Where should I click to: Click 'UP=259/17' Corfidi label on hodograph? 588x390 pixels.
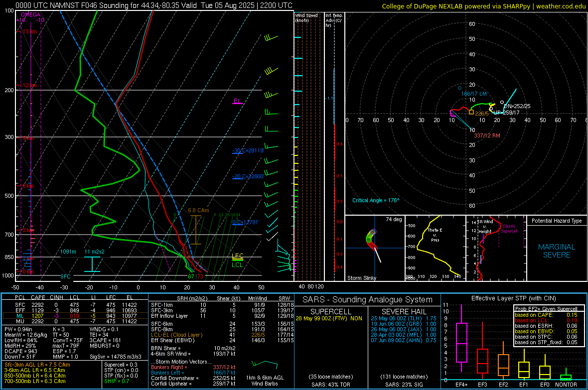pos(506,113)
